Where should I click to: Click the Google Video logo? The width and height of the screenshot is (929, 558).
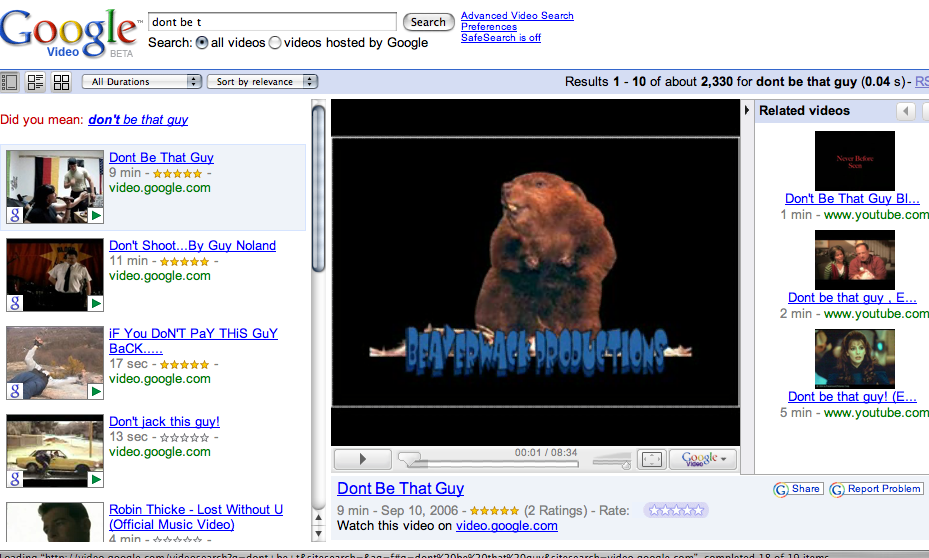pos(69,33)
